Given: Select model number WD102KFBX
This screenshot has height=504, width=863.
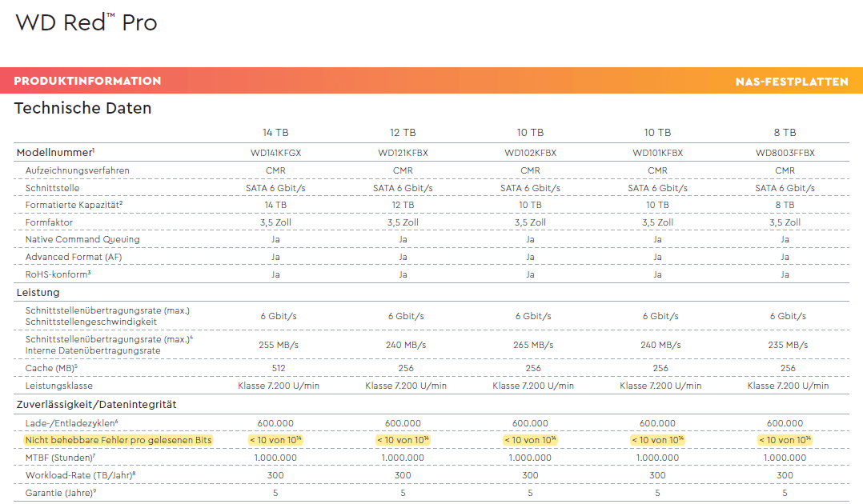Looking at the screenshot, I should 530,153.
